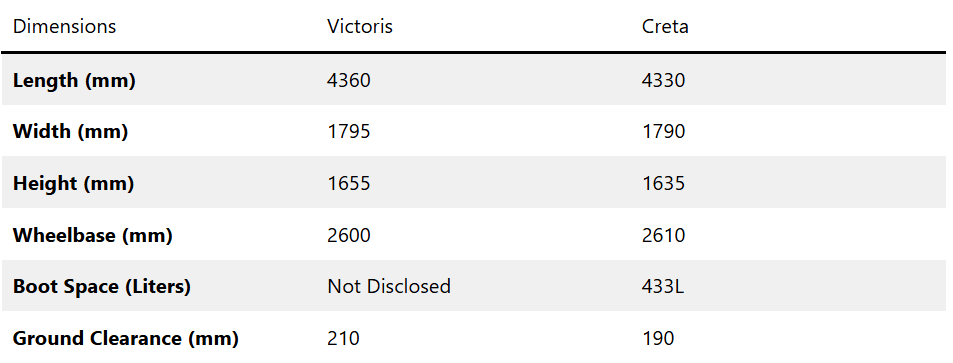Click the Creta column header
953x363 pixels.
(665, 27)
